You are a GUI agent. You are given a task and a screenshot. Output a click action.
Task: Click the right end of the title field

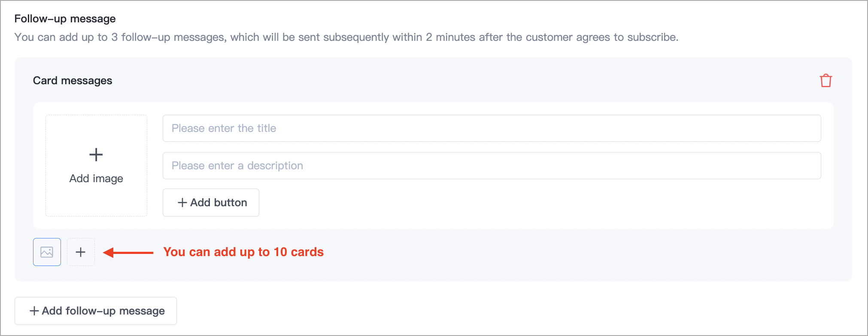tap(807, 128)
